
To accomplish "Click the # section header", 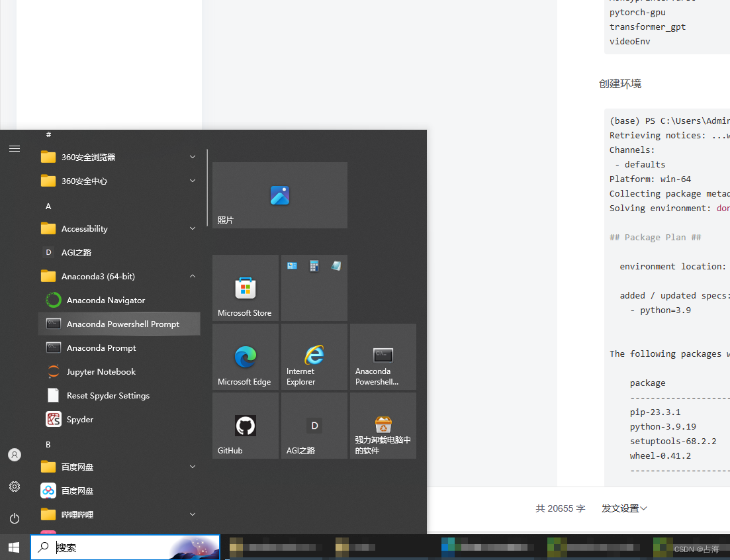I will tap(48, 134).
